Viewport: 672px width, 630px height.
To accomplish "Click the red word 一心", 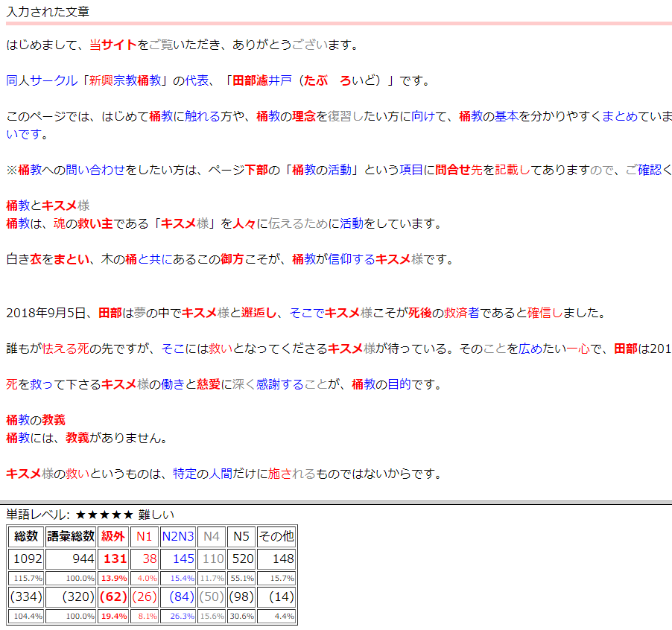I will click(578, 349).
